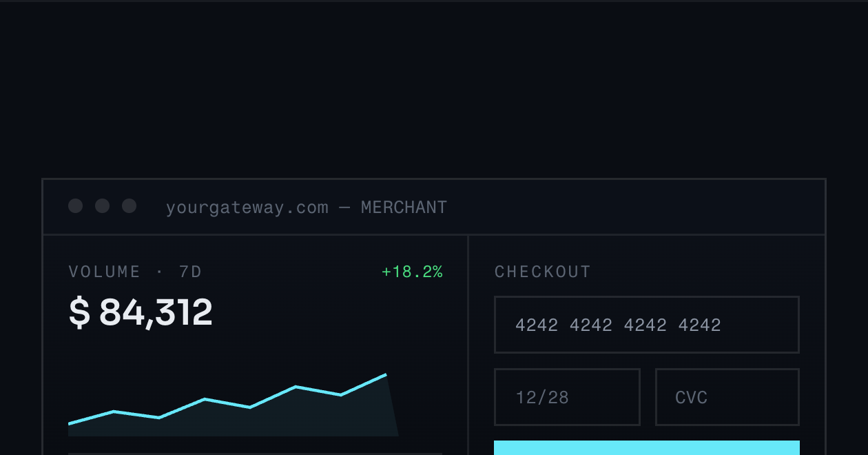Click the empty dark area above the merchant window
868x455 pixels.
(434, 90)
